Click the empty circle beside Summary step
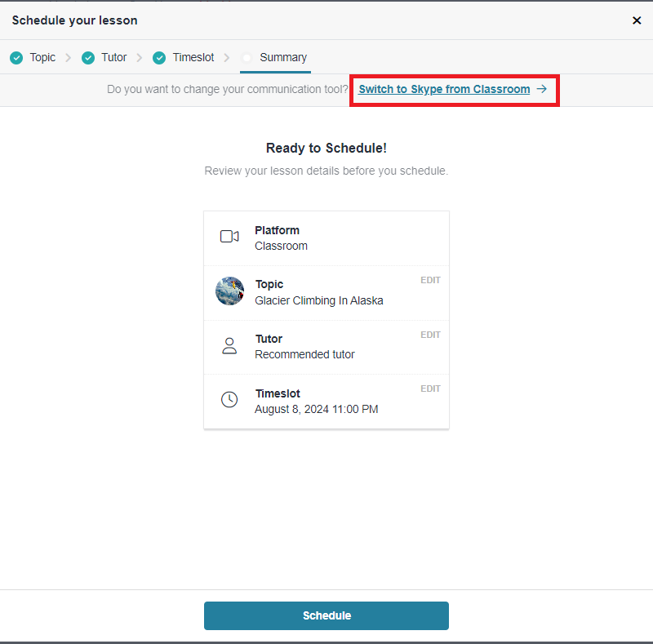The image size is (653, 644). tap(247, 58)
